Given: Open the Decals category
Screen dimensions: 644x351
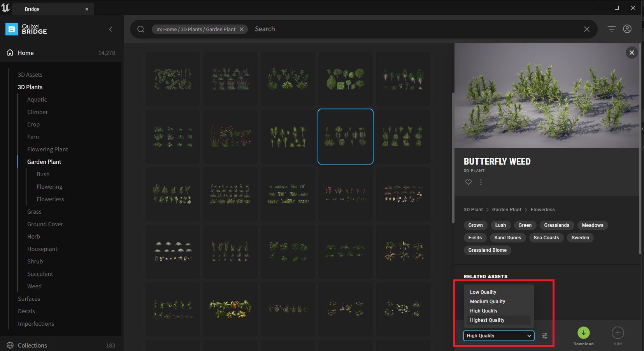Looking at the screenshot, I should pyautogui.click(x=26, y=311).
